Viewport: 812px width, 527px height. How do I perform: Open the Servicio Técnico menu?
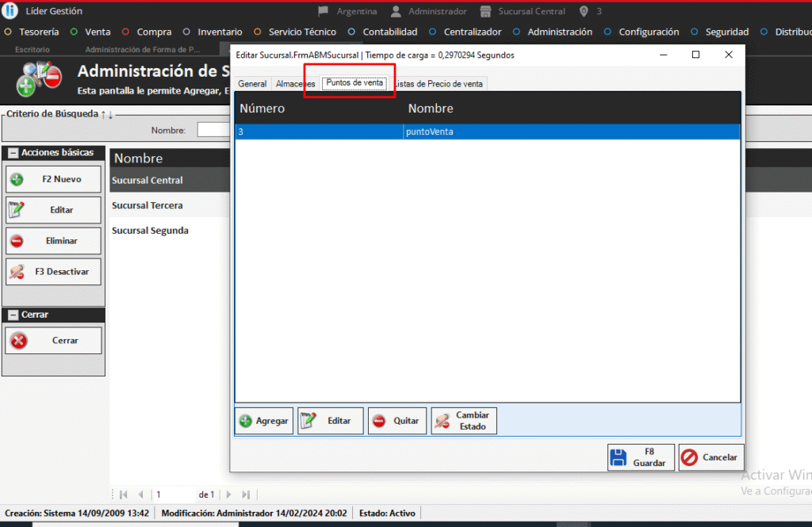click(x=301, y=32)
